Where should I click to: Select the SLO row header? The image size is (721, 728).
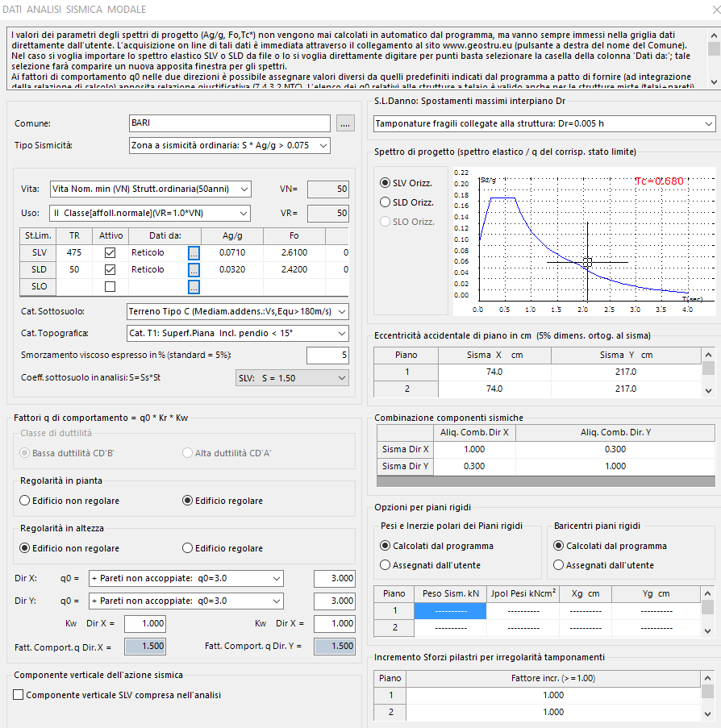[39, 286]
